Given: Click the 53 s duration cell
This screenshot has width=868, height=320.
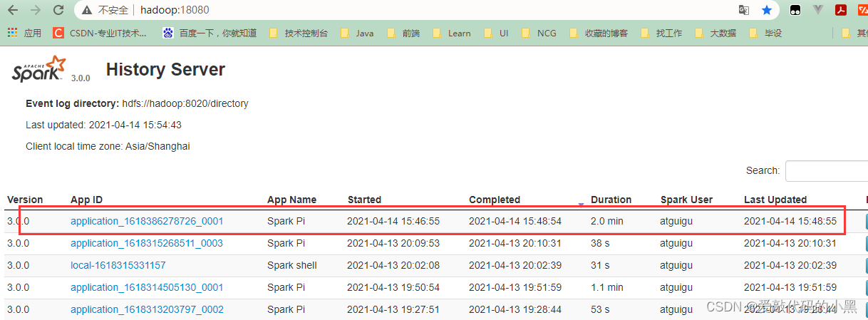Looking at the screenshot, I should tap(600, 309).
